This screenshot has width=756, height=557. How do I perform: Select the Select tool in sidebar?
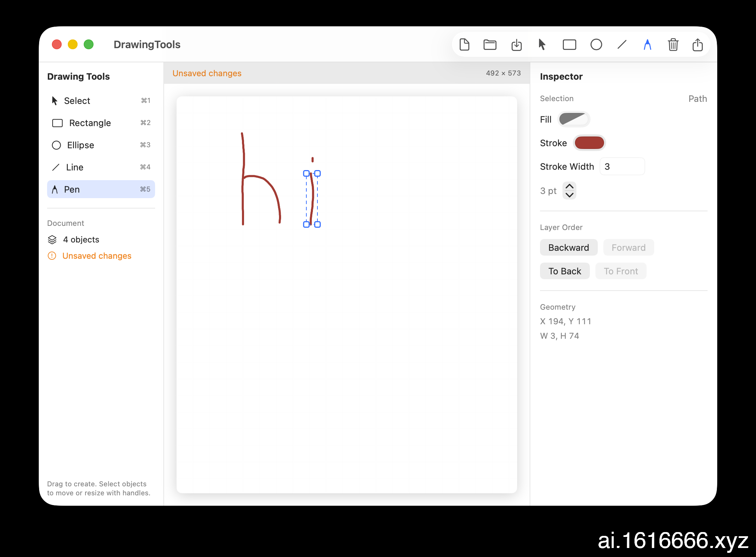point(101,101)
